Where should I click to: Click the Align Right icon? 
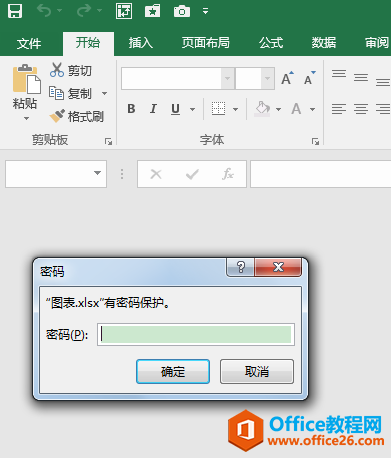pyautogui.click(x=383, y=109)
